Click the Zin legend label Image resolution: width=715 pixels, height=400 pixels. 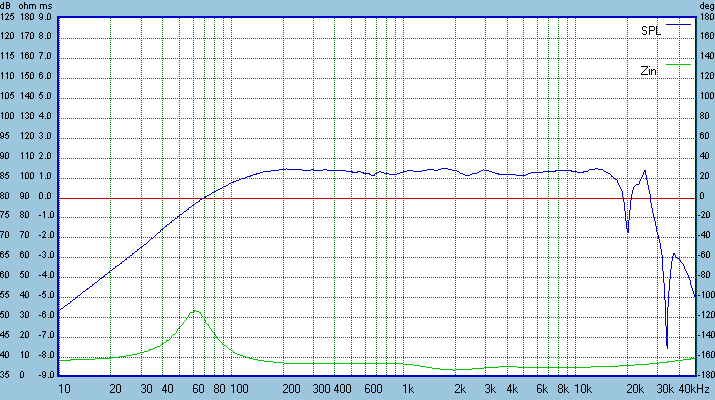tap(649, 71)
